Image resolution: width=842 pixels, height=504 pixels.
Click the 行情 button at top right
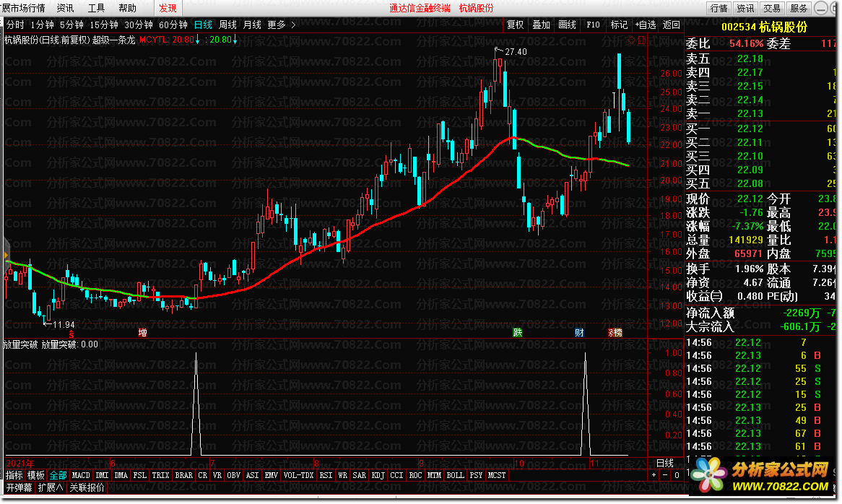pos(719,8)
